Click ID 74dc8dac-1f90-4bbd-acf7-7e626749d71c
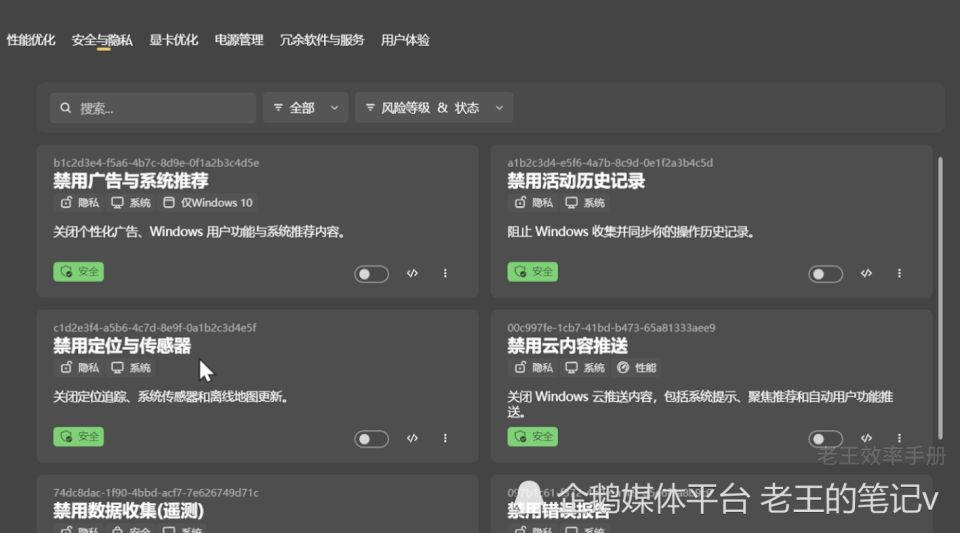This screenshot has width=960, height=533. coord(156,493)
